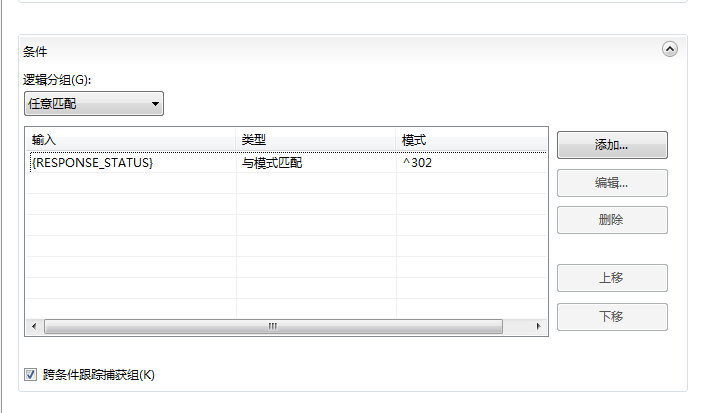The width and height of the screenshot is (716, 413).
Task: Click the 上移 button
Action: tap(612, 278)
